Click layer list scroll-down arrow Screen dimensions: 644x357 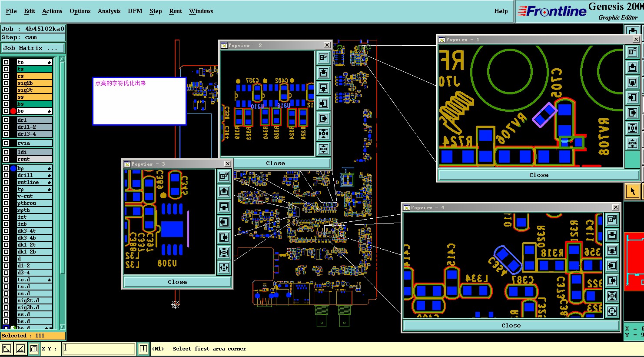(62, 327)
